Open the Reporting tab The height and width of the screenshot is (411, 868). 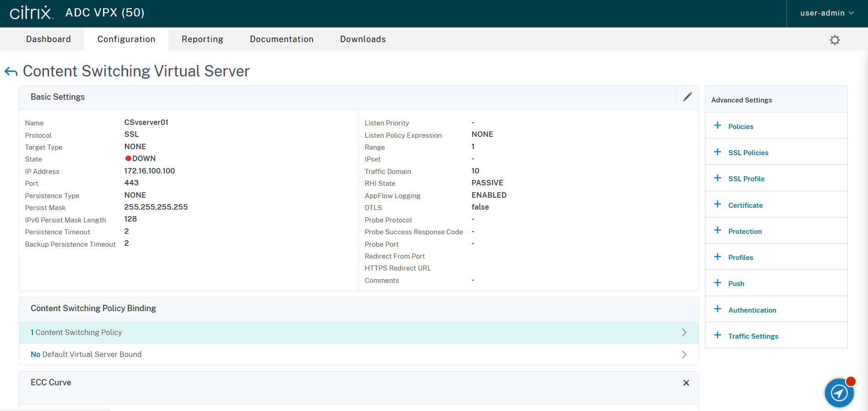click(x=202, y=39)
